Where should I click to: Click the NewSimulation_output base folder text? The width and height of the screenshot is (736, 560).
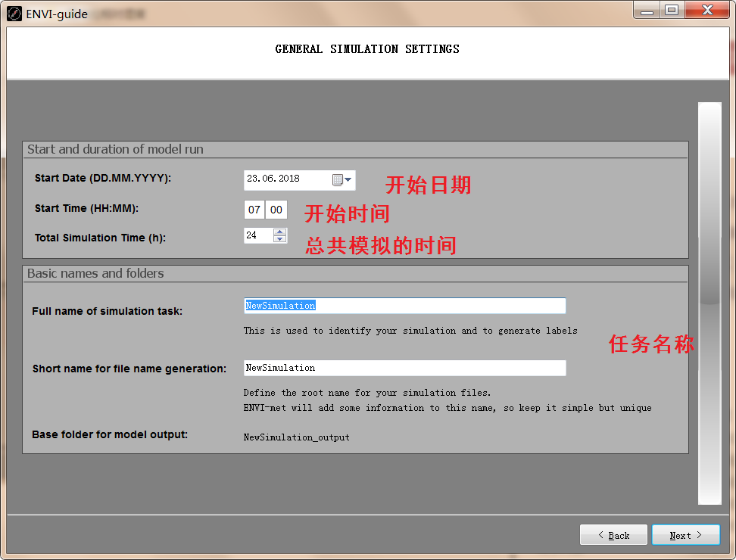pos(296,437)
